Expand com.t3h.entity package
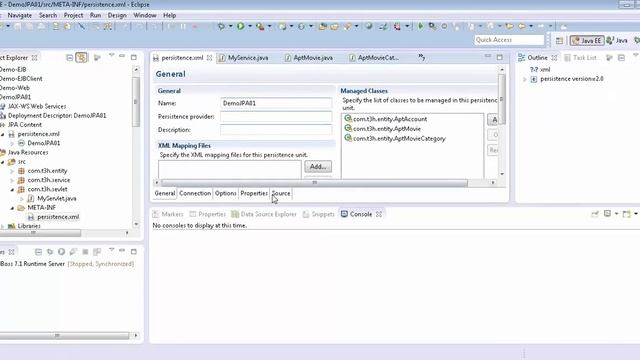Screen dimensions: 640x360 (x=12, y=171)
